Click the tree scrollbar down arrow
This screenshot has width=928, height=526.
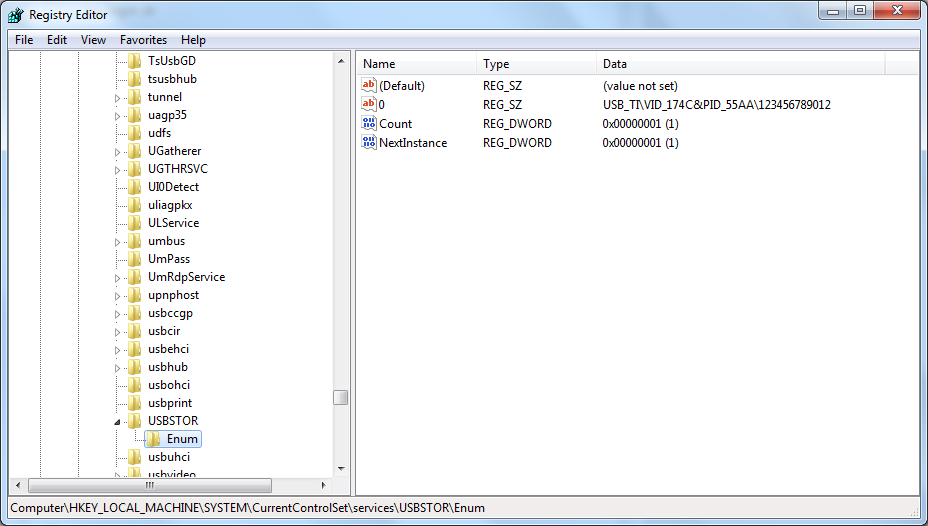click(x=341, y=468)
